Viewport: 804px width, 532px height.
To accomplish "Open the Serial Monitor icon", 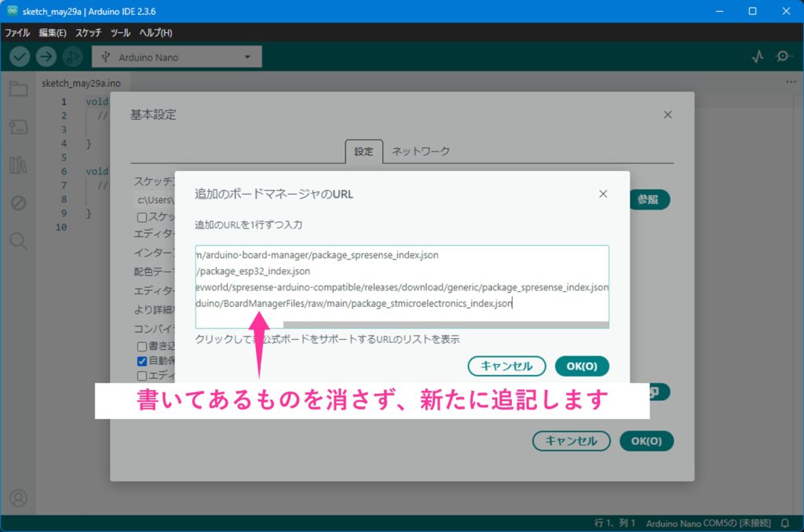I will pyautogui.click(x=783, y=56).
